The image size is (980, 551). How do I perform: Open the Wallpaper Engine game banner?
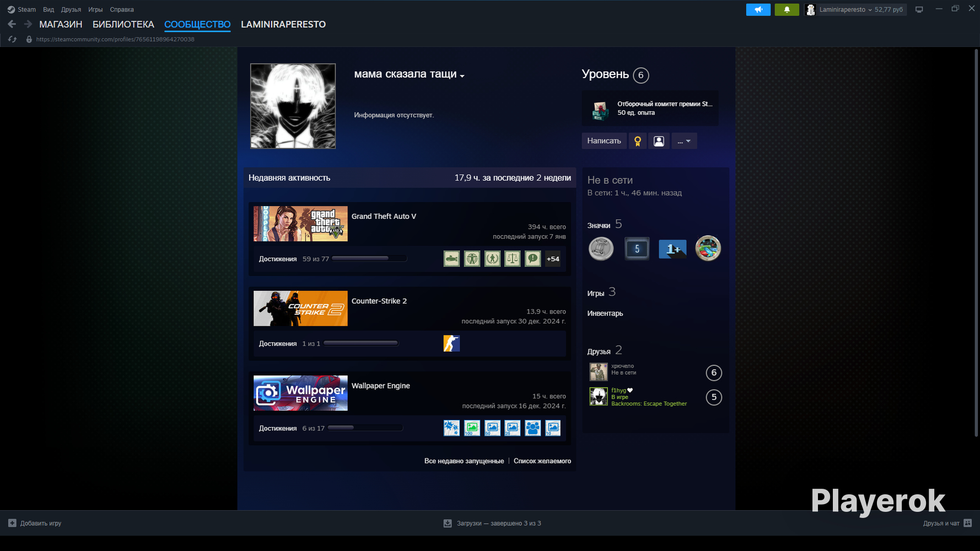pyautogui.click(x=300, y=393)
